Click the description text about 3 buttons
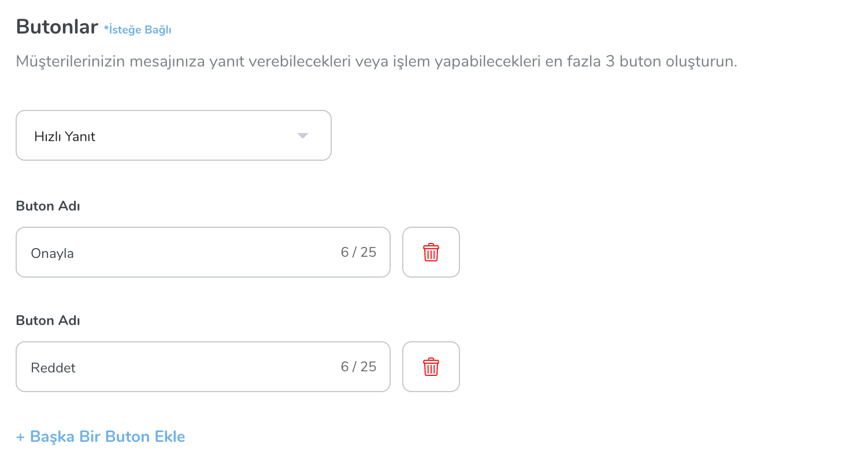 point(376,62)
